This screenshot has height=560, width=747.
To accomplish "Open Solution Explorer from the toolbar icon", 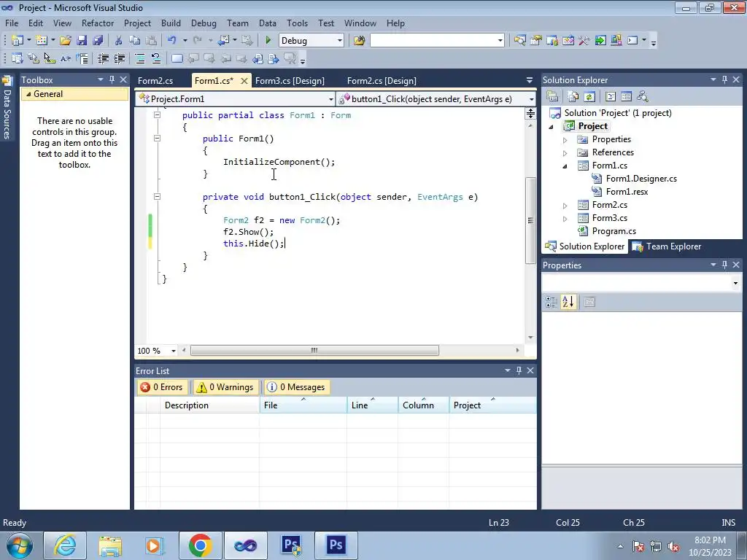I will point(519,41).
